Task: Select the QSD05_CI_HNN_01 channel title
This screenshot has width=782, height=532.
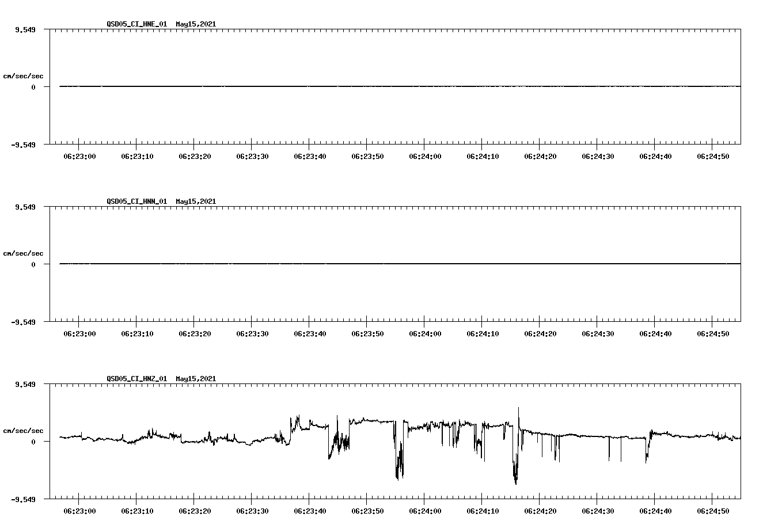Action: [x=136, y=202]
